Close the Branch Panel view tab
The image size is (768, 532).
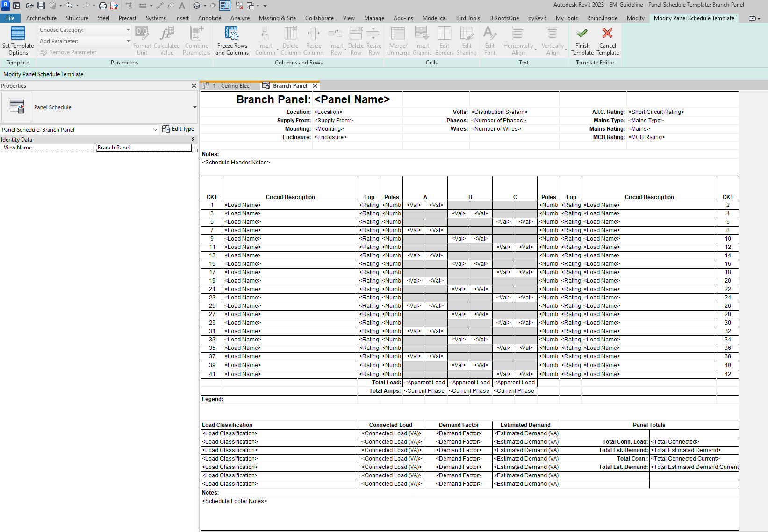click(315, 86)
